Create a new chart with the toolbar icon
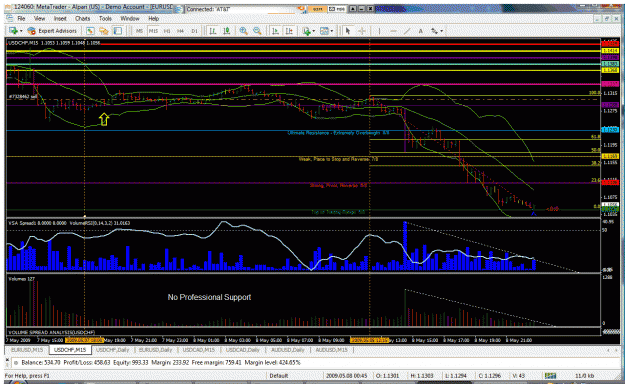 point(13,31)
